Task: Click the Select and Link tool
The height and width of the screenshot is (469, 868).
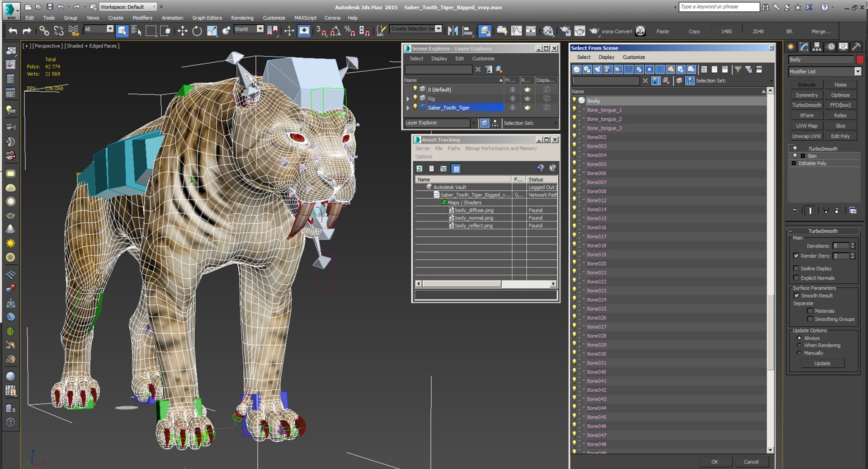Action: (x=44, y=31)
